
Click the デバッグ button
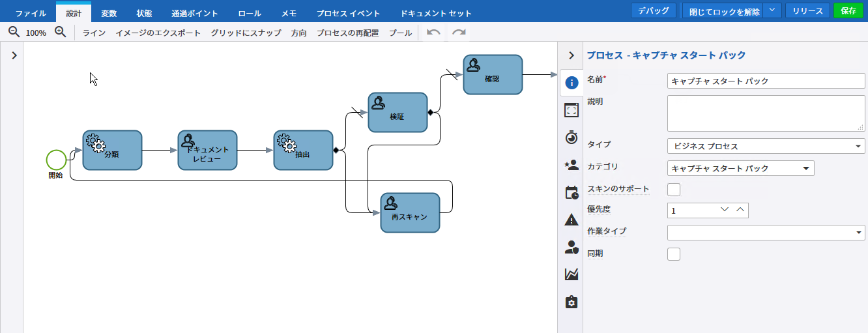(x=653, y=11)
